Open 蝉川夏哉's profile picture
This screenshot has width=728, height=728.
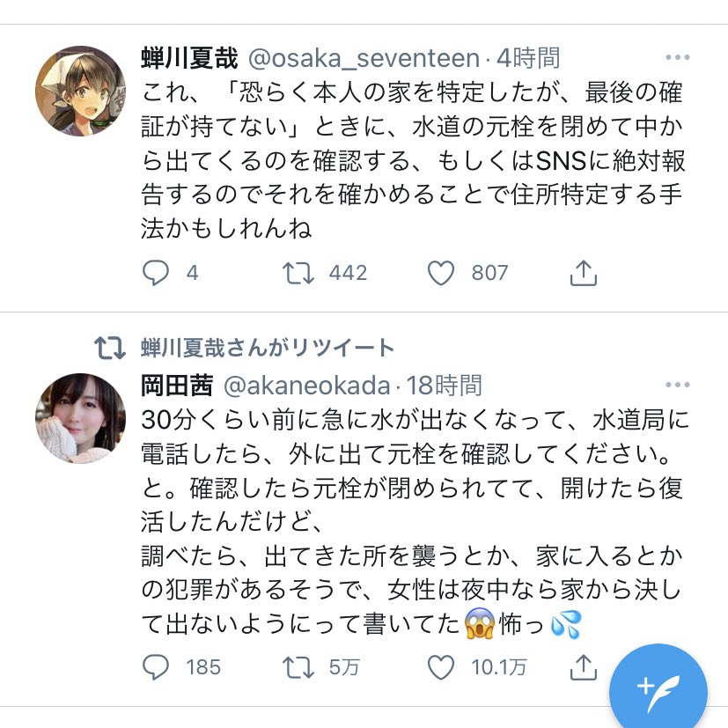pos(80,91)
